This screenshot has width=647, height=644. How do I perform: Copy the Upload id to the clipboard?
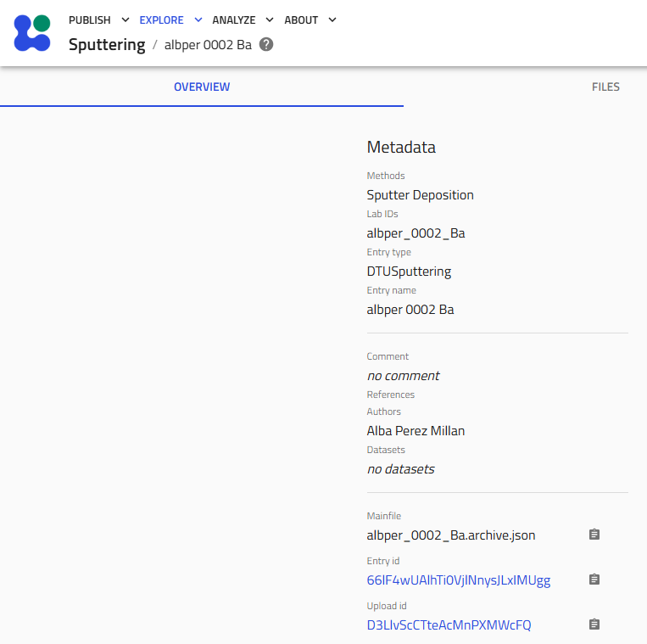[594, 624]
